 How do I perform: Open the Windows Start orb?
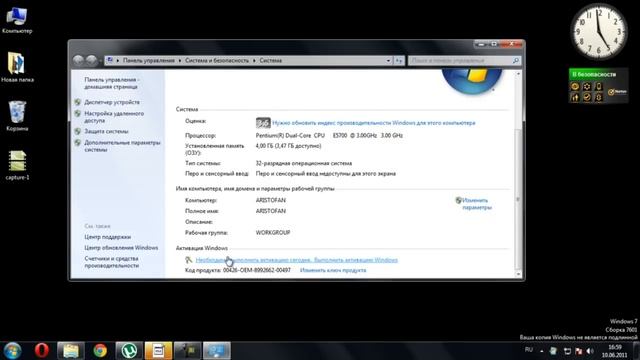12,351
